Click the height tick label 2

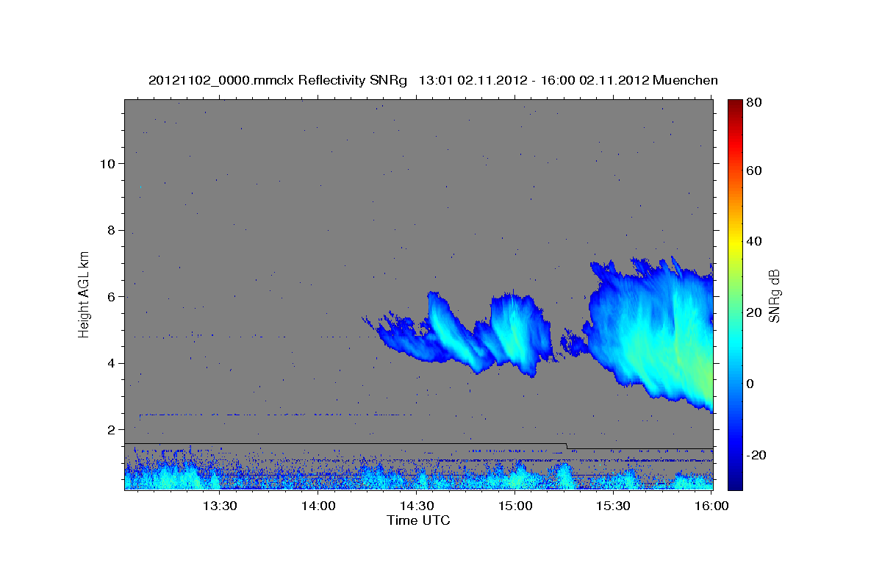pos(111,429)
